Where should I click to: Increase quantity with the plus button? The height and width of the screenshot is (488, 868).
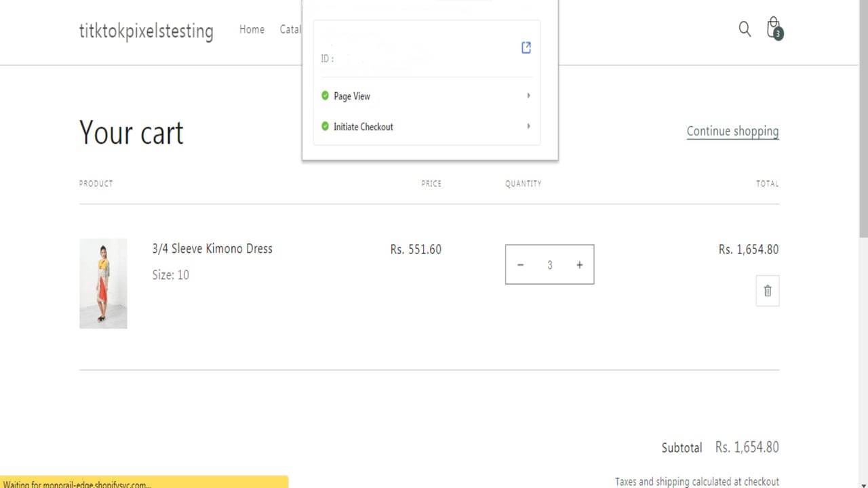[579, 265]
